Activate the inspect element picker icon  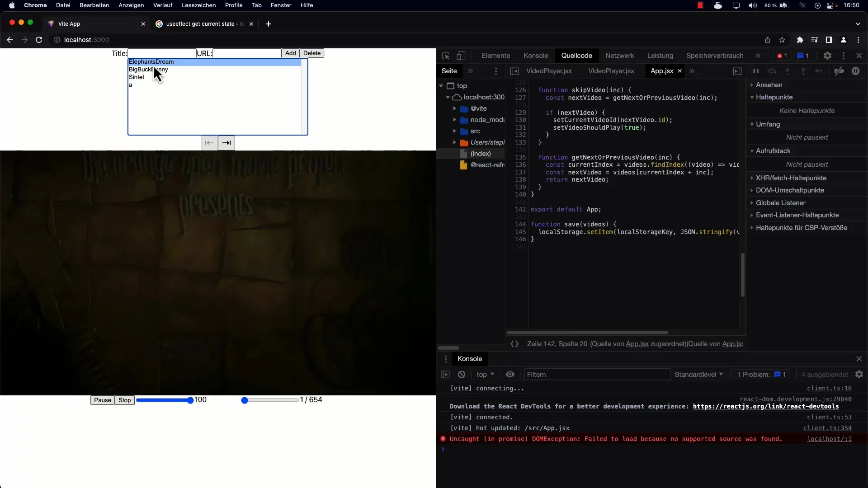click(446, 56)
